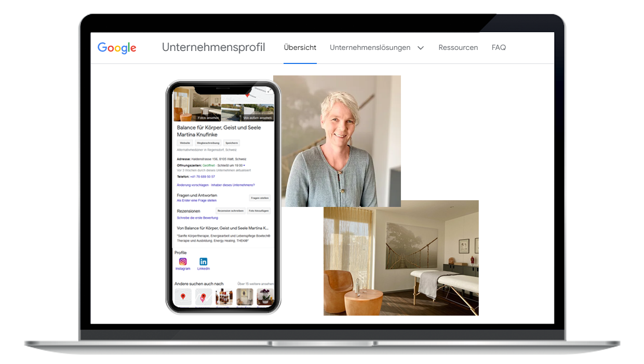The image size is (644, 364).
Task: Open the Instagram profile icon
Action: [x=183, y=262]
